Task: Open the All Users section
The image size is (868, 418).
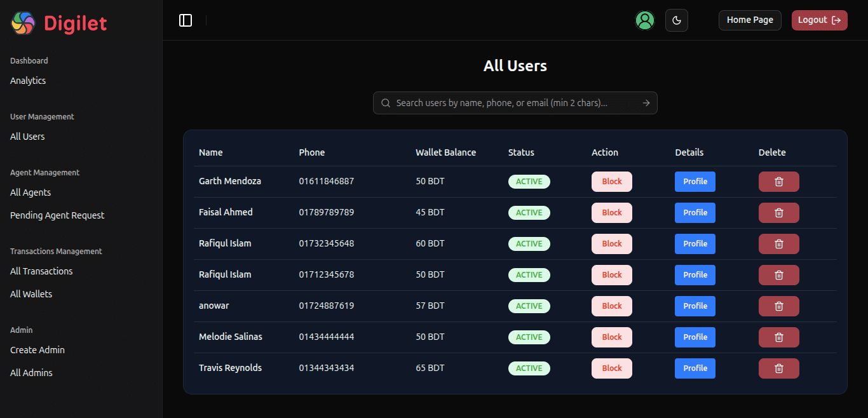Action: click(x=27, y=136)
